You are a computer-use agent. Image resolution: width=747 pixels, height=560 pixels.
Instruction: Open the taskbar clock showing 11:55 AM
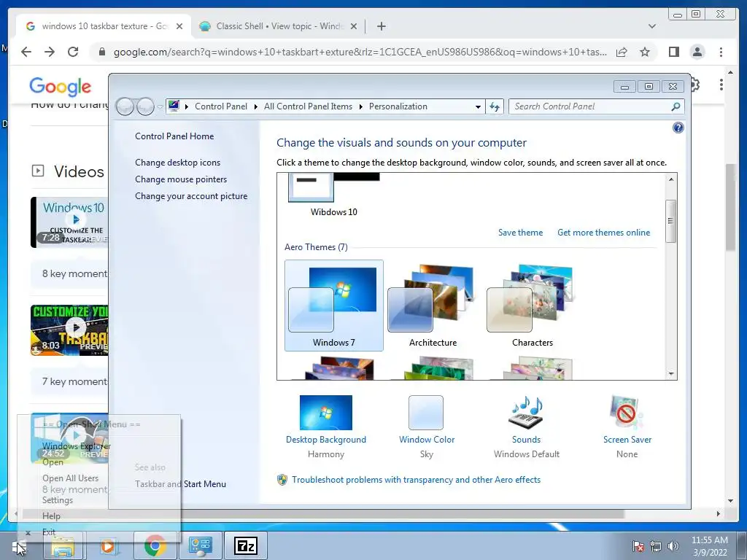(x=709, y=546)
